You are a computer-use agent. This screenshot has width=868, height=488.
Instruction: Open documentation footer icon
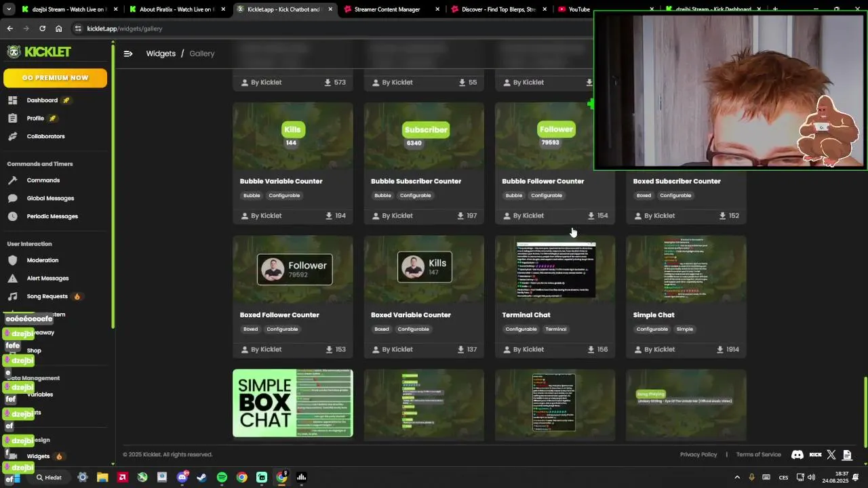[847, 455]
